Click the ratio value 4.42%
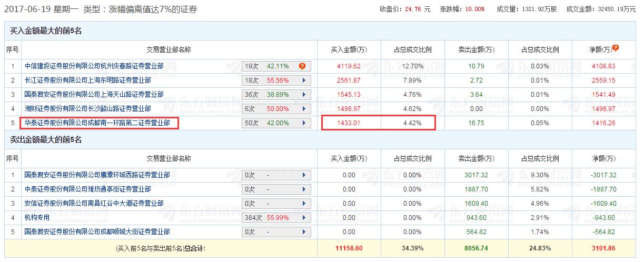 tap(412, 123)
